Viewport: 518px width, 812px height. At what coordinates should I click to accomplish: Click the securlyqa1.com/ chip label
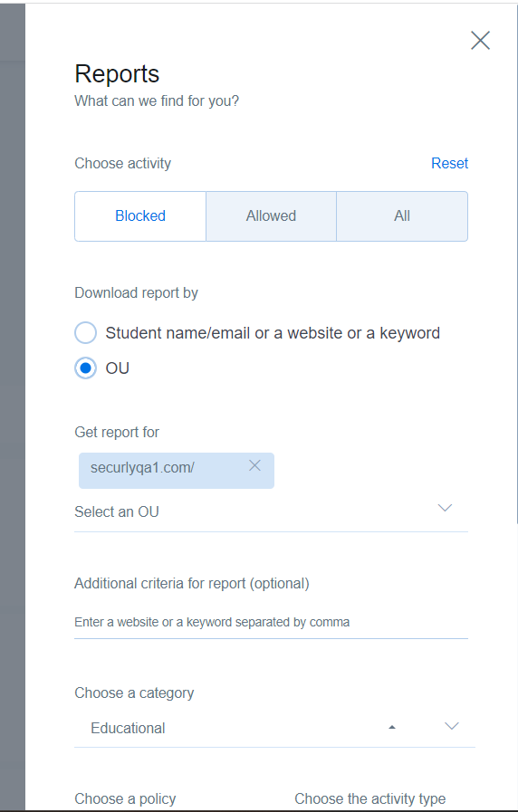click(142, 468)
